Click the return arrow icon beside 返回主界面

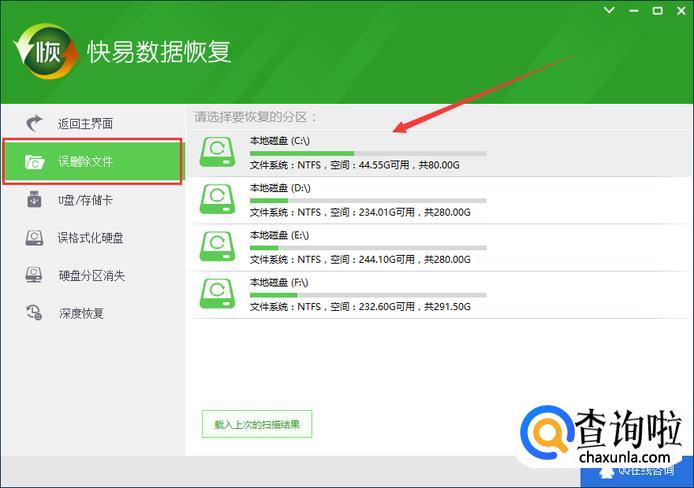(34, 123)
